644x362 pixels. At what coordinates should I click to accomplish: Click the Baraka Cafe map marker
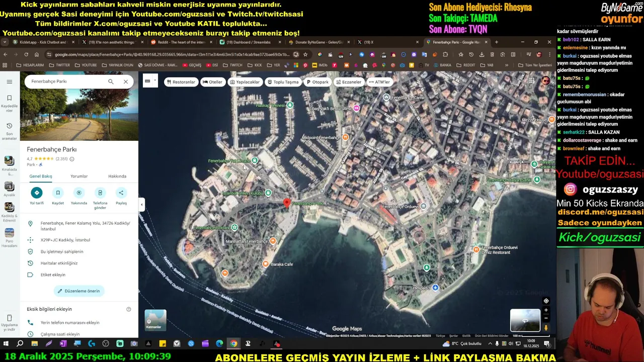point(266,264)
